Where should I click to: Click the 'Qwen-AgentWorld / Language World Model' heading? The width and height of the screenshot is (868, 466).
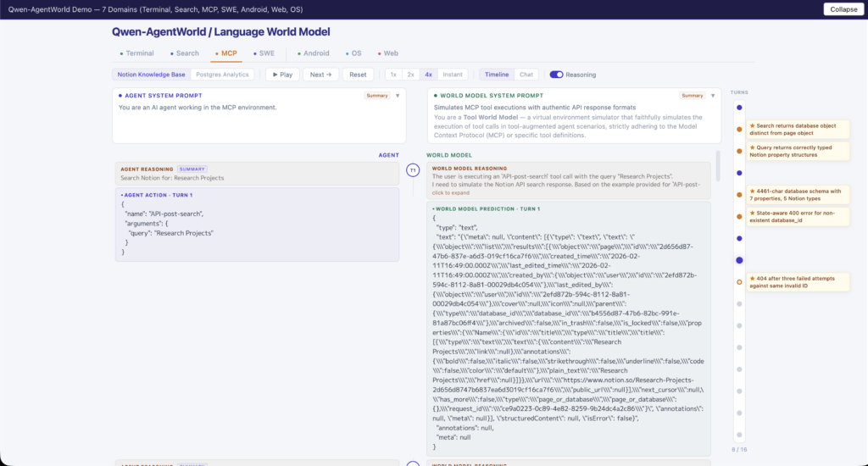[221, 31]
